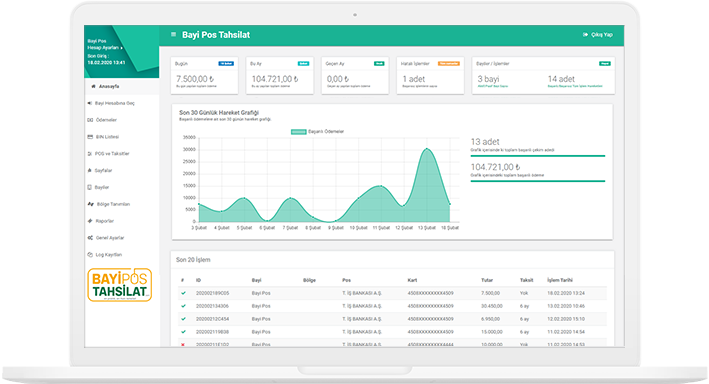Click the Raporlar sidebar icon

tap(90, 221)
